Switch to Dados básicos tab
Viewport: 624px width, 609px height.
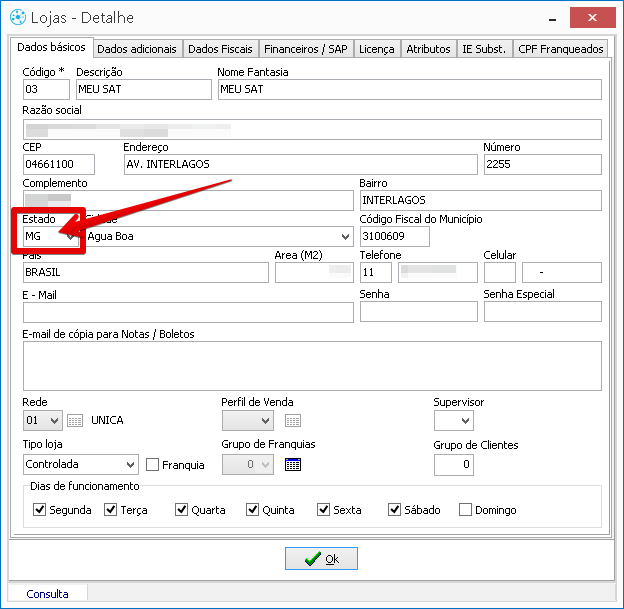point(51,47)
